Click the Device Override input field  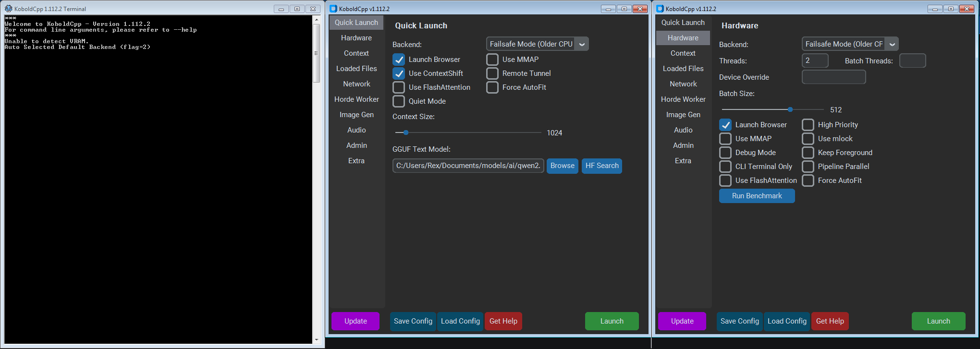click(x=834, y=77)
